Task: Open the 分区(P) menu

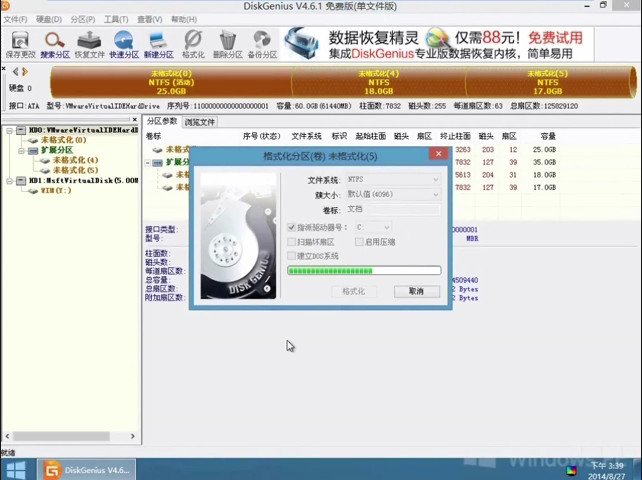Action: coord(83,20)
